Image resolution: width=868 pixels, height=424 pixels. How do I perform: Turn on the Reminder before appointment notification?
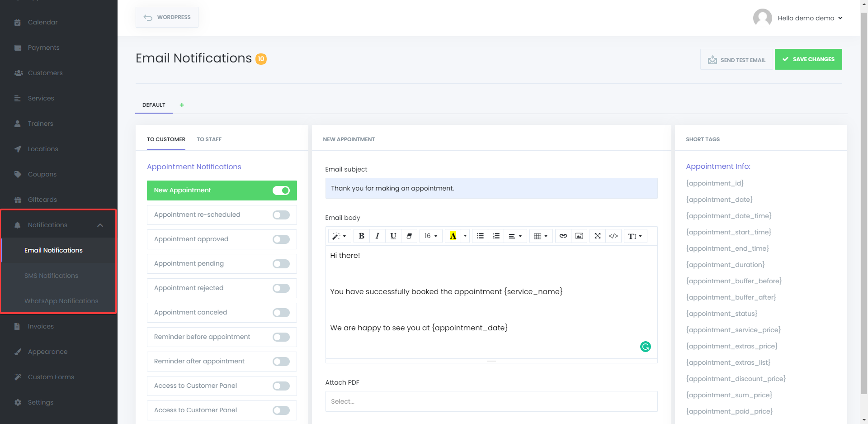pyautogui.click(x=281, y=337)
